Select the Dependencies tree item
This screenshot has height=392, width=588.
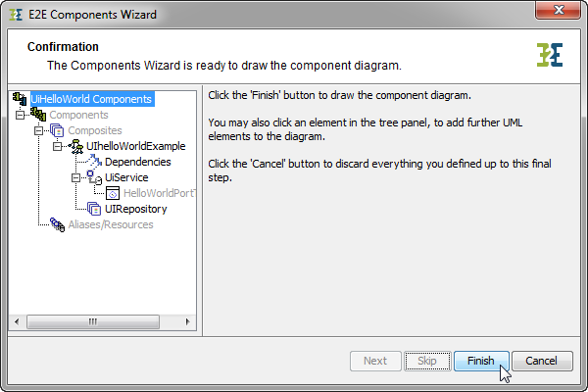(138, 162)
